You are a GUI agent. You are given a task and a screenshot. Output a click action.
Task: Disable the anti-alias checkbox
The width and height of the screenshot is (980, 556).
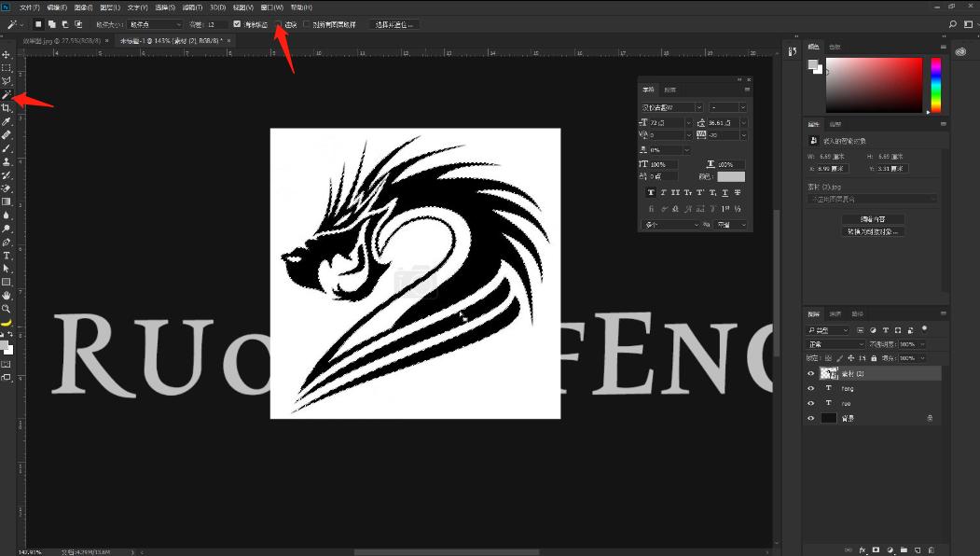click(237, 24)
